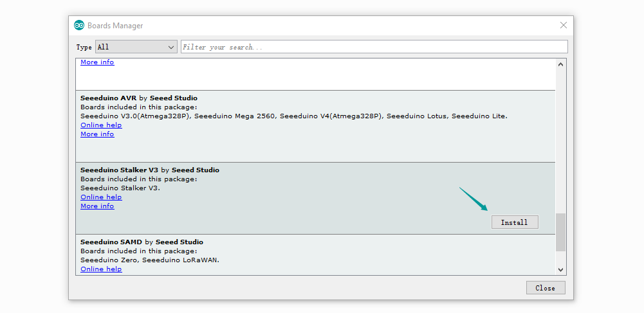Open More info for Seeeduino Stalker V3
Viewport: 644px width, 313px height.
[97, 206]
